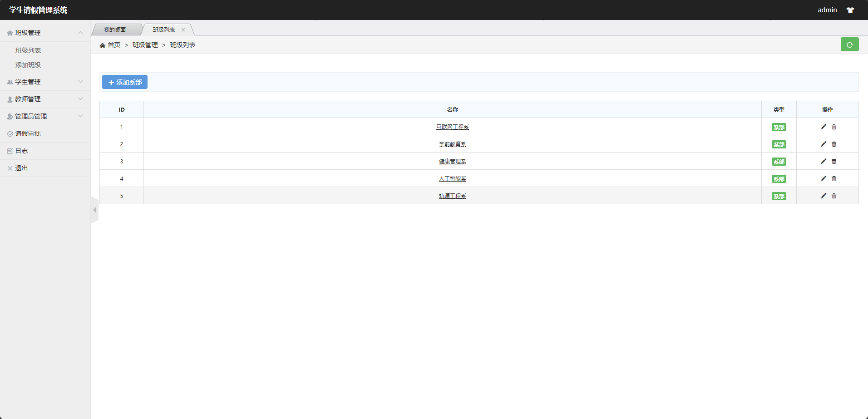Open the admin user menu
This screenshot has height=419, width=868.
click(x=827, y=10)
